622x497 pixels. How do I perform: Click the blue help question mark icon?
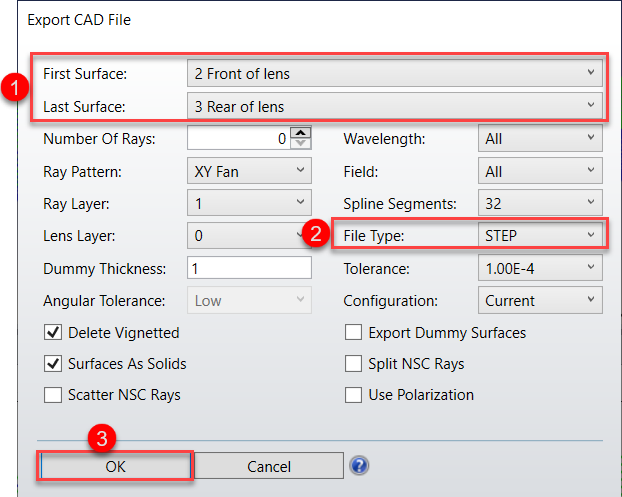click(x=360, y=465)
